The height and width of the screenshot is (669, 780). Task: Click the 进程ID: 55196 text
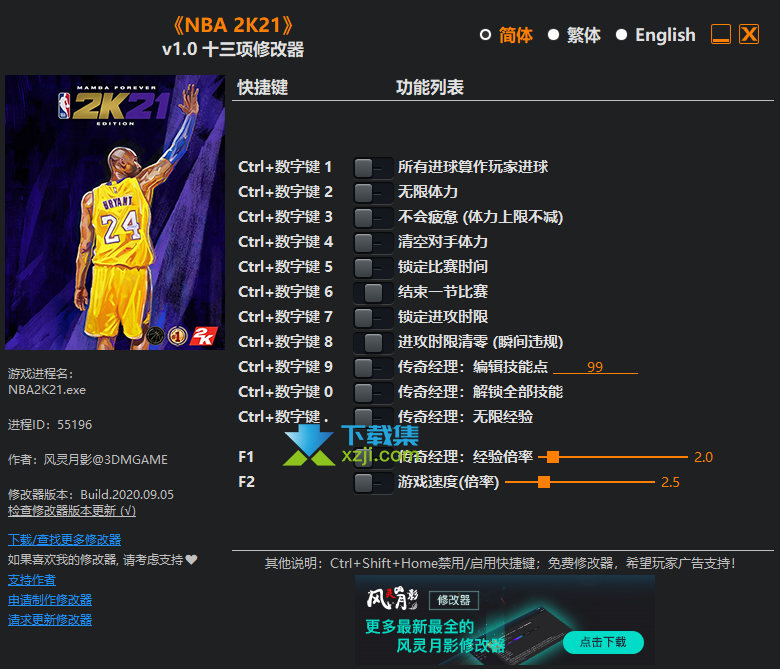[x=50, y=425]
